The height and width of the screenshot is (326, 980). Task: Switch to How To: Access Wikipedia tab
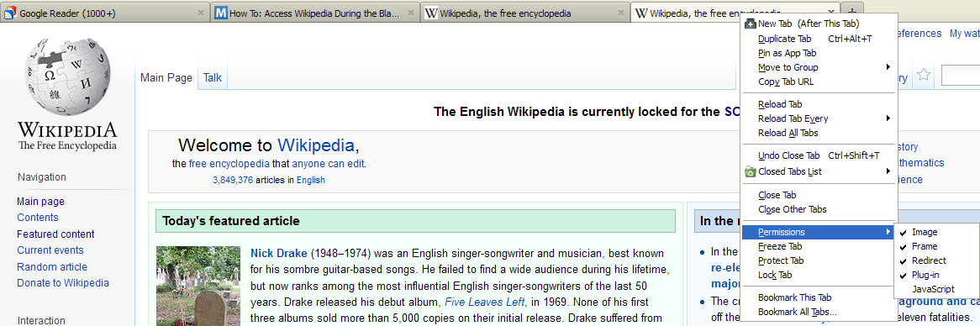[x=314, y=13]
